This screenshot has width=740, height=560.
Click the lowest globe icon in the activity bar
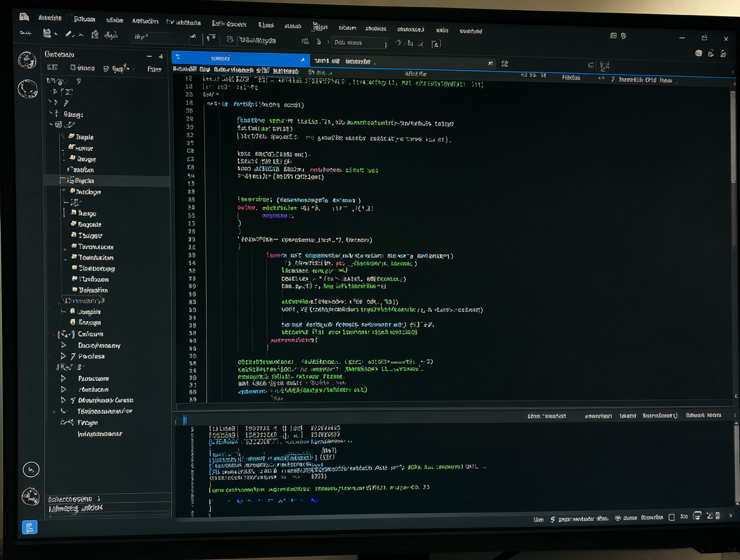pyautogui.click(x=31, y=496)
